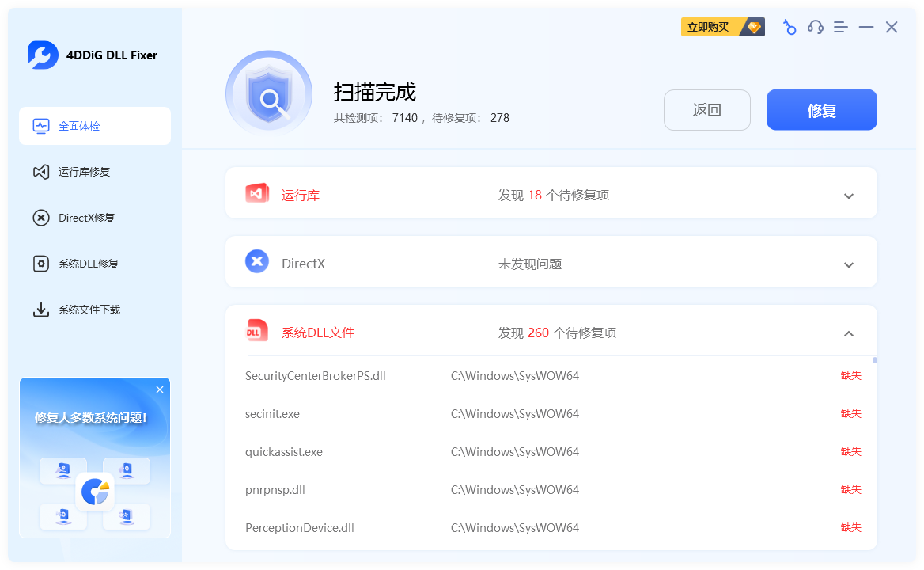The height and width of the screenshot is (570, 924).
Task: Click 缺失 status for secinit.exe
Action: point(851,414)
